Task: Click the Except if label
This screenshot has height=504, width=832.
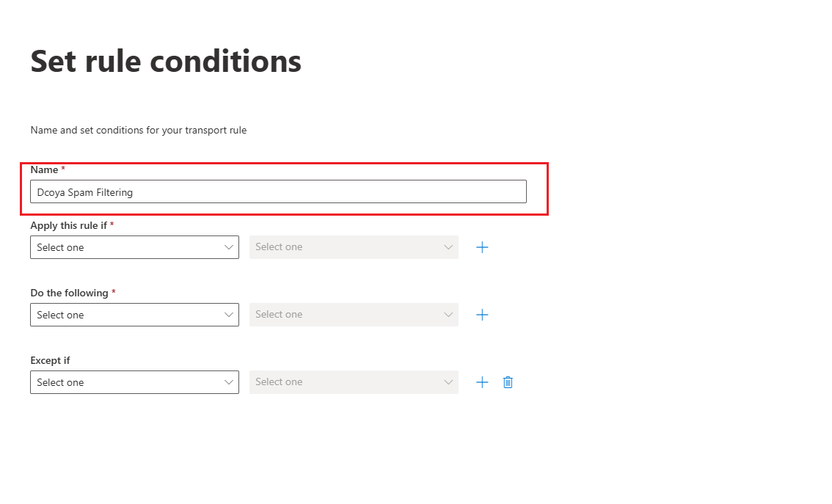Action: (x=51, y=360)
